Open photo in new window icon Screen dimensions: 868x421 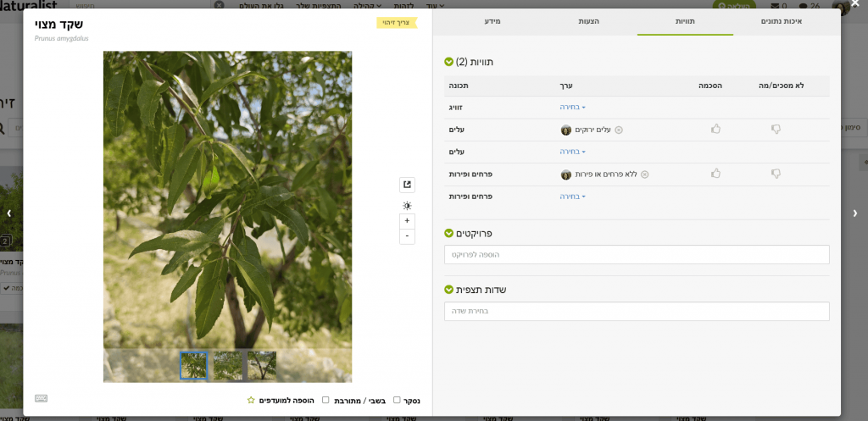click(407, 185)
